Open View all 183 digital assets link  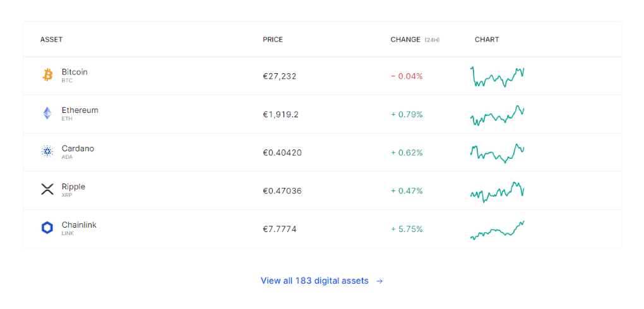point(321,281)
